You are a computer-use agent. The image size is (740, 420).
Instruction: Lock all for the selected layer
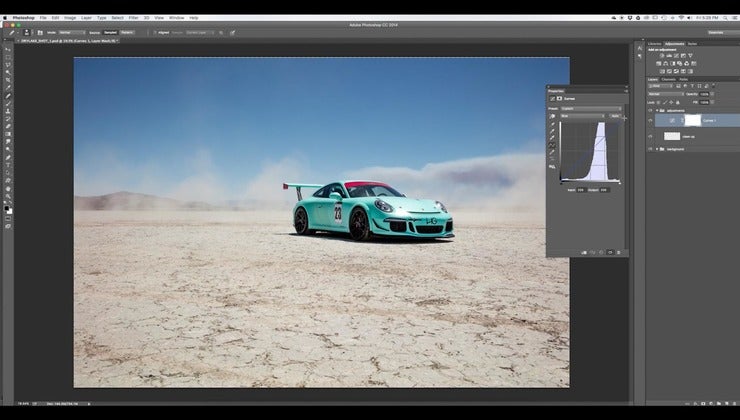point(678,102)
